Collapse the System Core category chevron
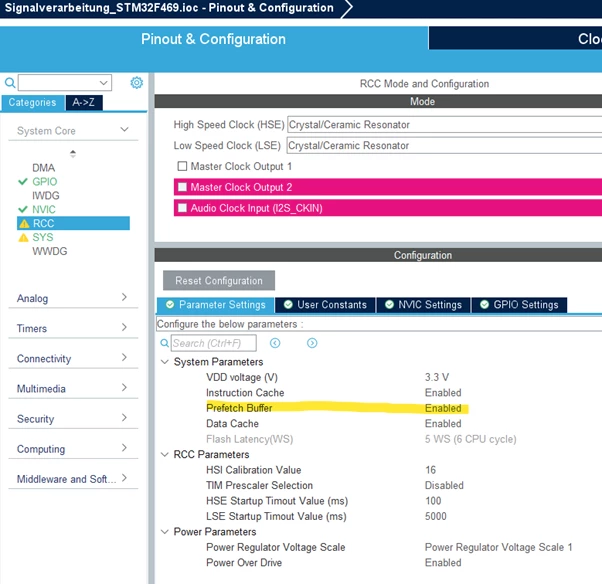The width and height of the screenshot is (602, 584). pos(124,130)
